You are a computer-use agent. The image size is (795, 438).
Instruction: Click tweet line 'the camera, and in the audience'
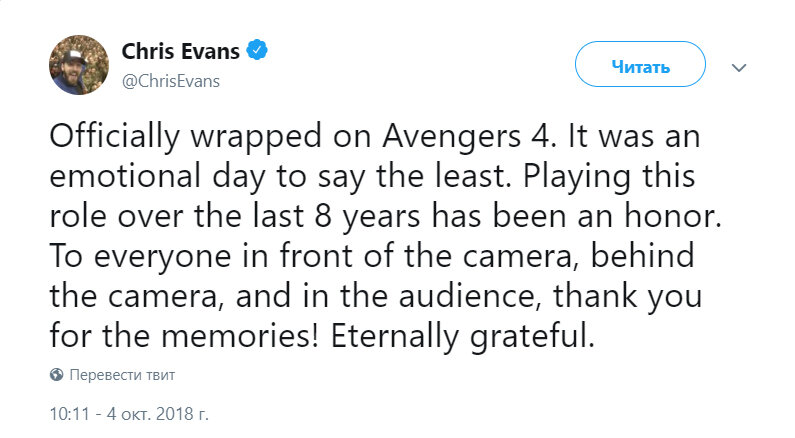pyautogui.click(x=376, y=297)
